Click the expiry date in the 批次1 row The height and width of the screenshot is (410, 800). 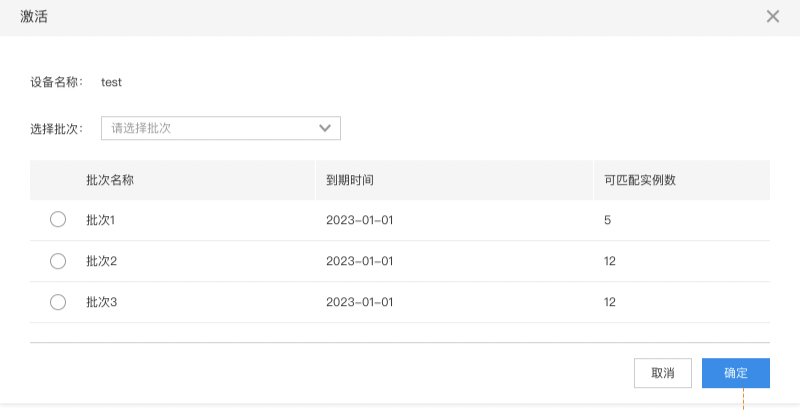click(360, 220)
